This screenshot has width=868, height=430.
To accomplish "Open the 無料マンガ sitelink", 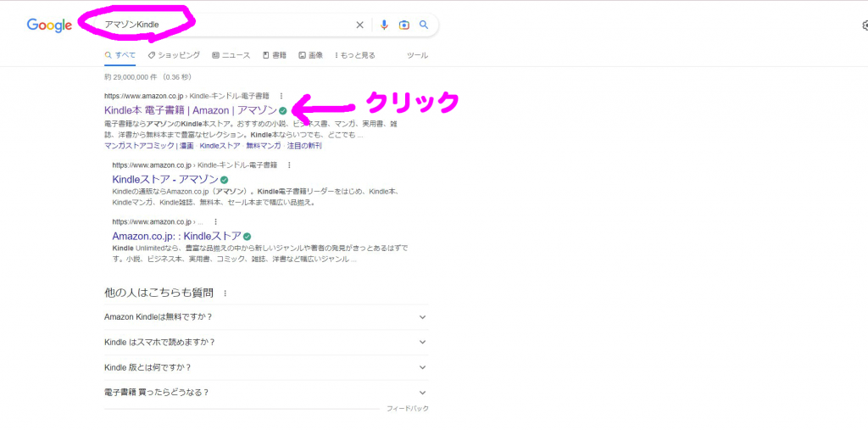I will point(264,146).
